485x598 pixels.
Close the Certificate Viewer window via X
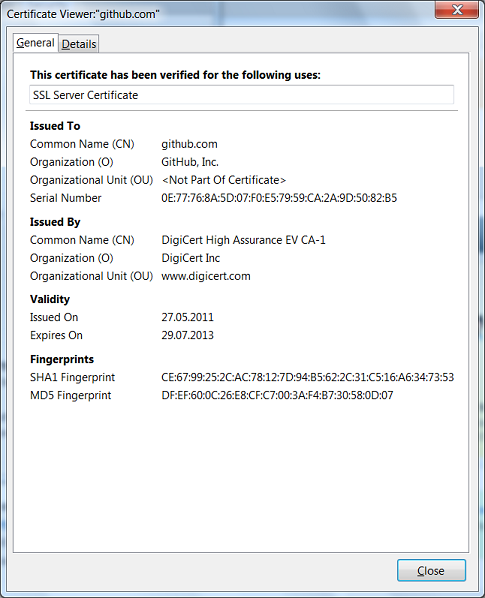pyautogui.click(x=456, y=10)
